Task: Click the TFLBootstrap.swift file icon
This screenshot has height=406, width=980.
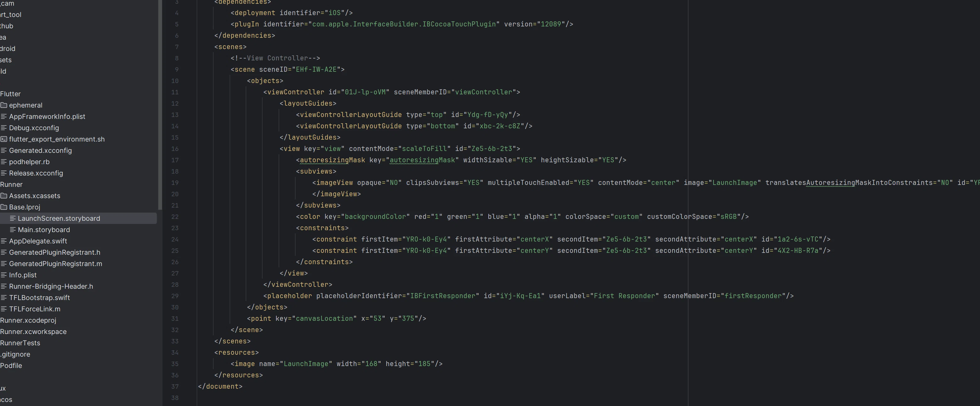Action: [4, 298]
